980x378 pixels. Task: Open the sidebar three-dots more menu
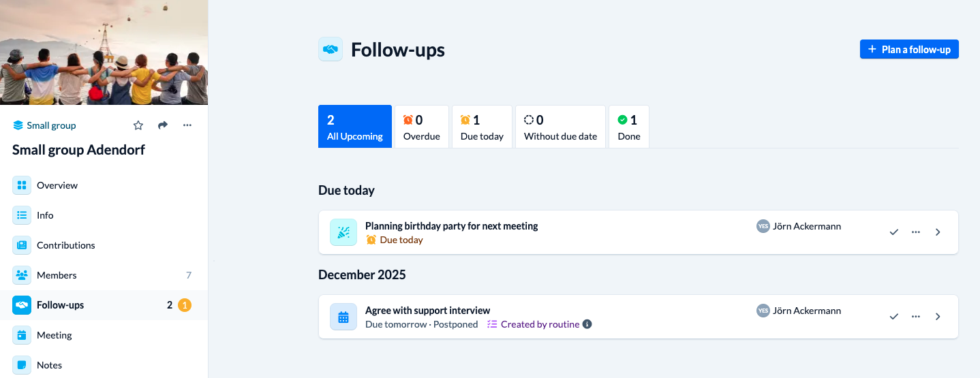[x=187, y=125]
